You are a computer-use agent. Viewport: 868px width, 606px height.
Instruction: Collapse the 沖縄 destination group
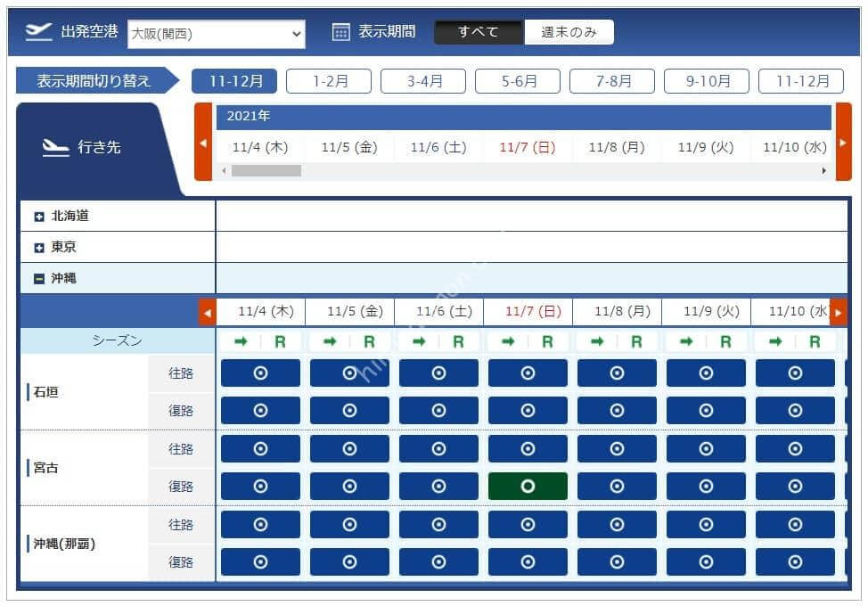click(39, 279)
